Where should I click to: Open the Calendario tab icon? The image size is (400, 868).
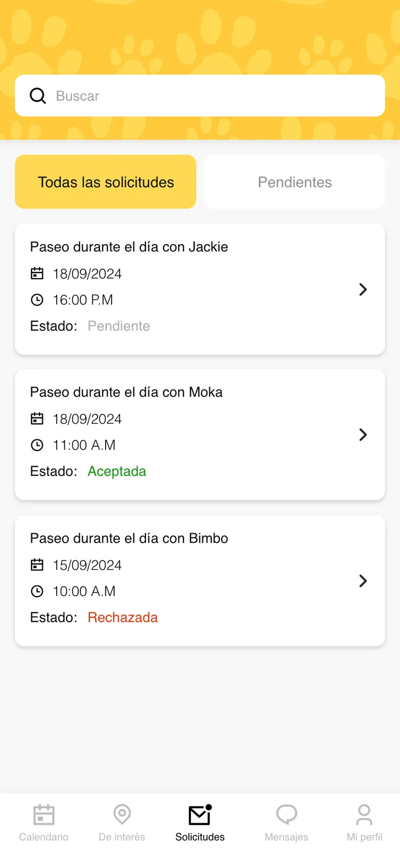click(x=44, y=815)
